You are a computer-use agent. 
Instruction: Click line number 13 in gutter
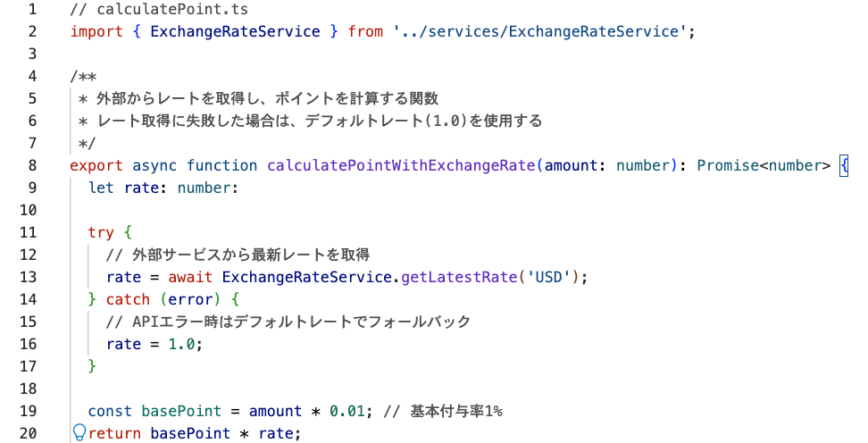[28, 277]
